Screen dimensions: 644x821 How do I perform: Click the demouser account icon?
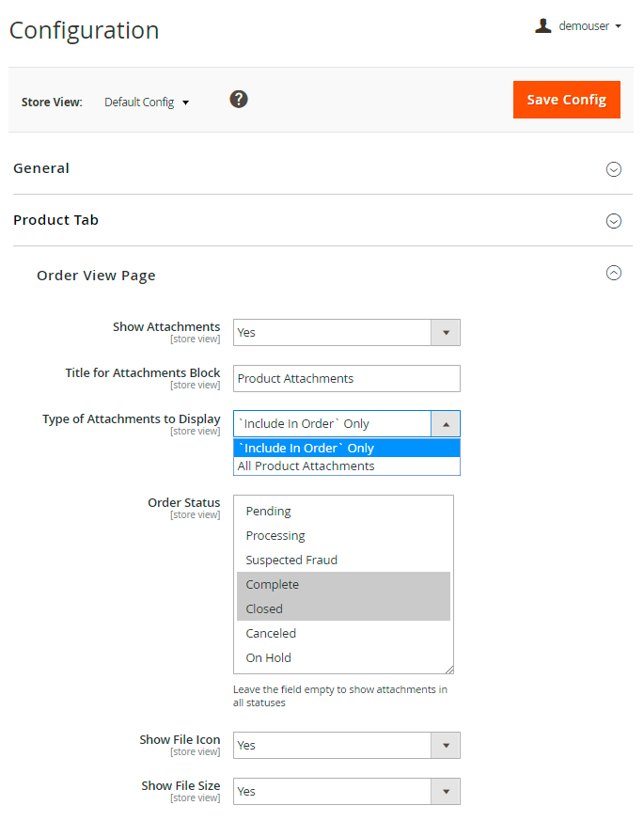click(542, 26)
